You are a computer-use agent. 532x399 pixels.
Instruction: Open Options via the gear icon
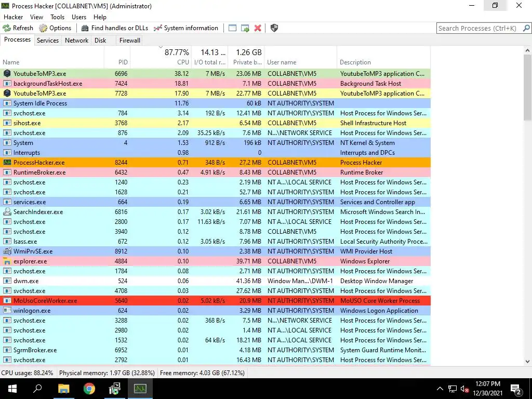tap(43, 28)
